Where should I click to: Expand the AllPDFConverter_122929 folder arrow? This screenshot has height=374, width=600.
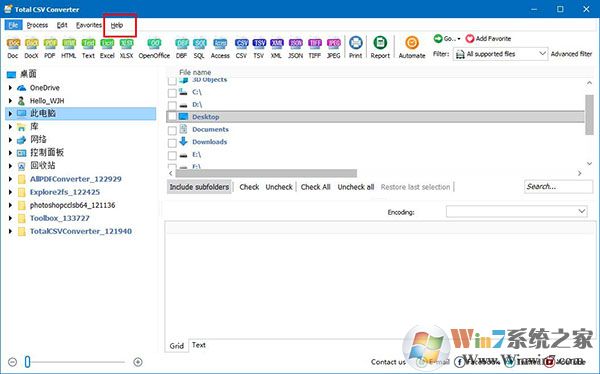[x=10, y=179]
